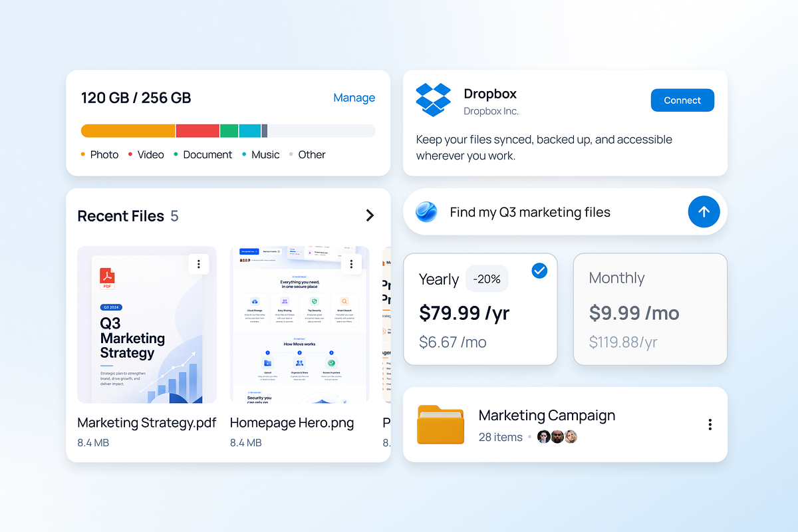Screen dimensions: 798x532
Task: Click the PDF file type icon
Action: tap(107, 278)
